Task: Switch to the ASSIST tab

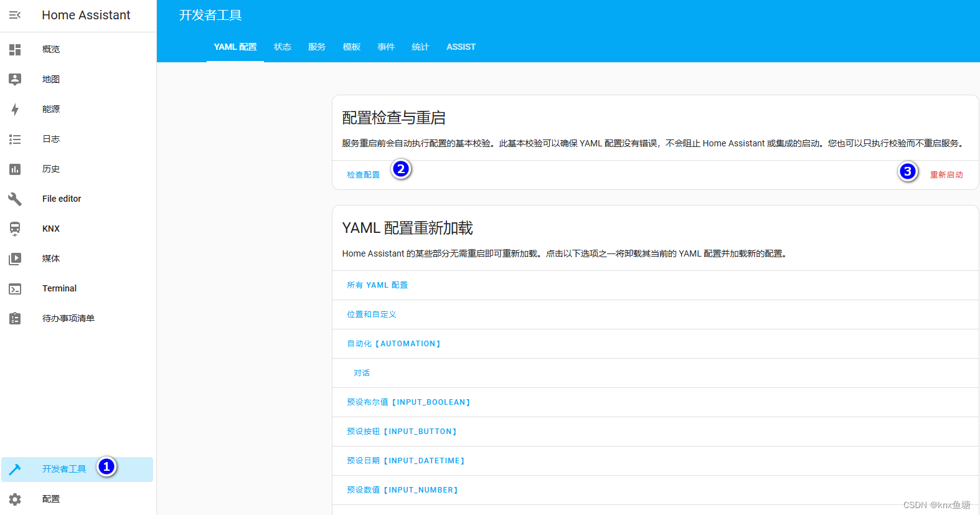Action: click(x=461, y=47)
